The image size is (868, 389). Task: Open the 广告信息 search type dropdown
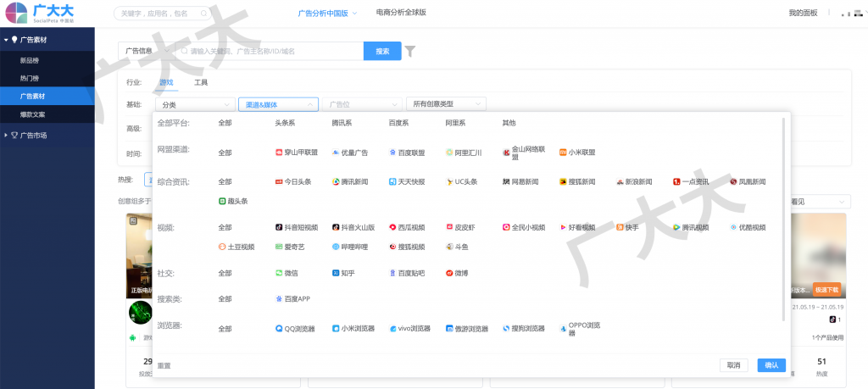[147, 51]
